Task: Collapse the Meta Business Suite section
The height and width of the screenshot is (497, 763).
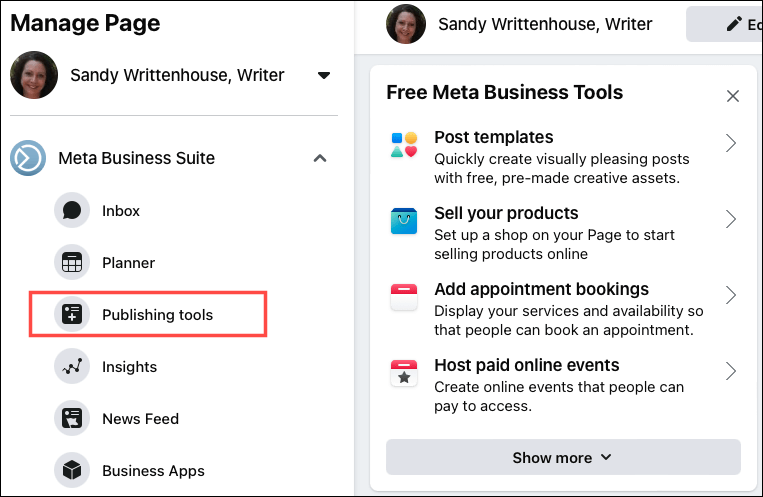Action: pyautogui.click(x=319, y=158)
